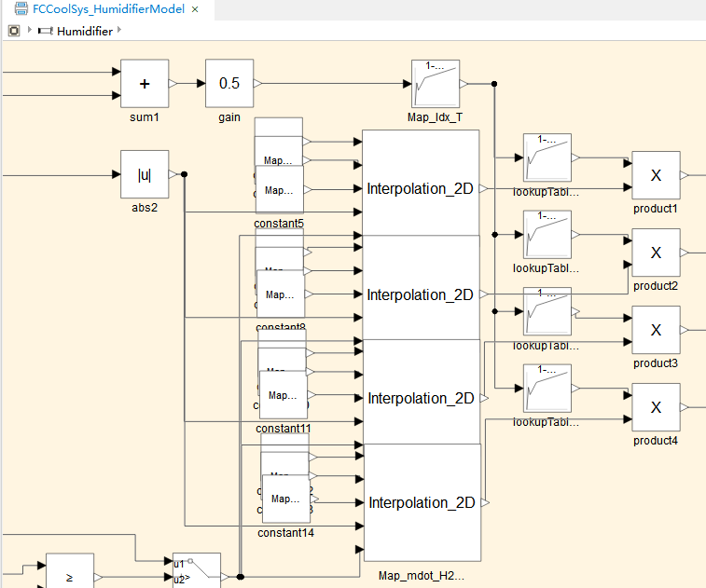Expand the arrow before Humidifier breadcrumb
The width and height of the screenshot is (706, 588).
[x=30, y=30]
